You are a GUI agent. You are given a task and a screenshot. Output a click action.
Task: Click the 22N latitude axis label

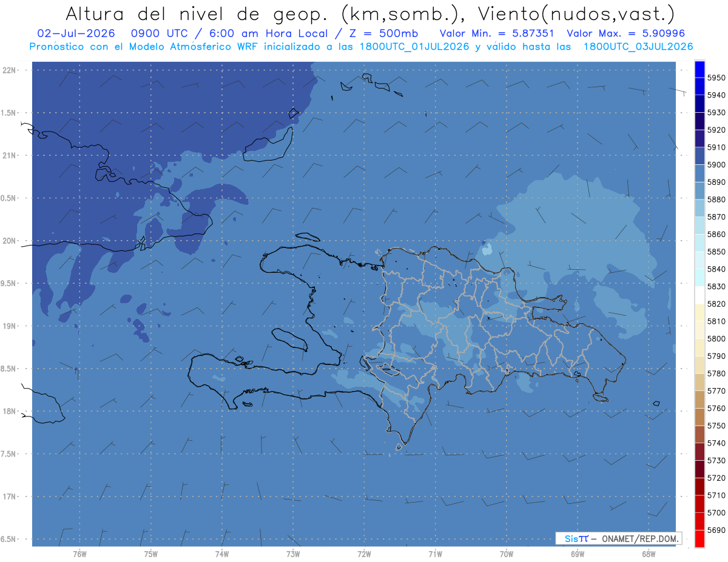[10, 70]
